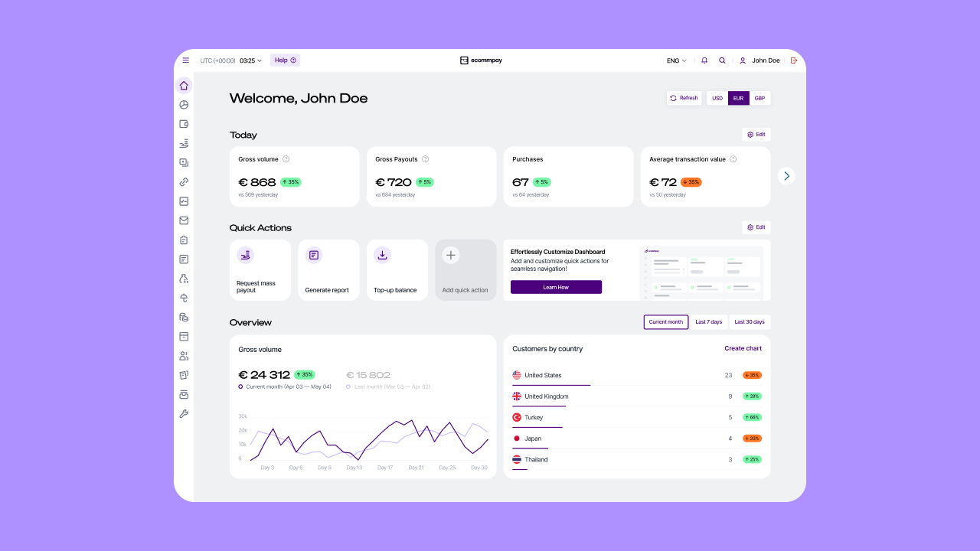Switch overview to Last 7 days

click(x=708, y=321)
